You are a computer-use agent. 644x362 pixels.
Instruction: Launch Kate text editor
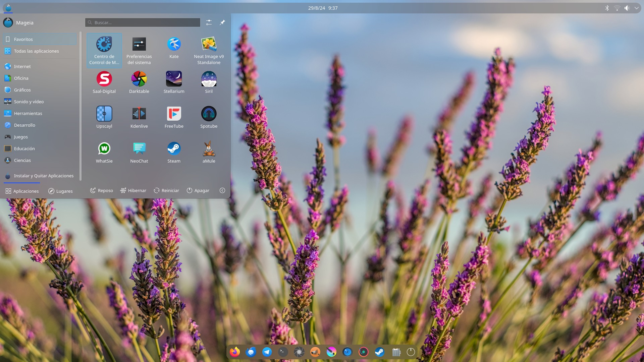point(174,51)
